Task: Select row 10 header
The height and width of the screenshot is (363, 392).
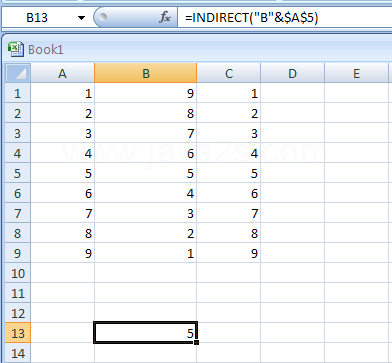Action: click(18, 273)
